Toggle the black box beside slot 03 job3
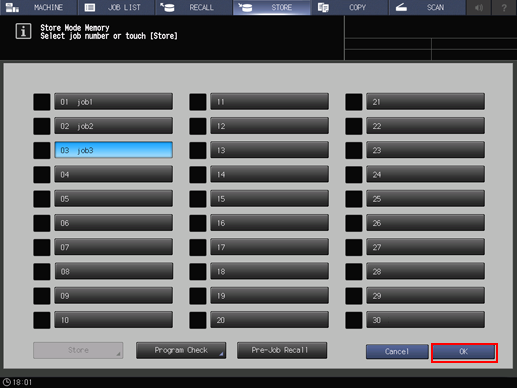This screenshot has height=388, width=517. point(42,150)
